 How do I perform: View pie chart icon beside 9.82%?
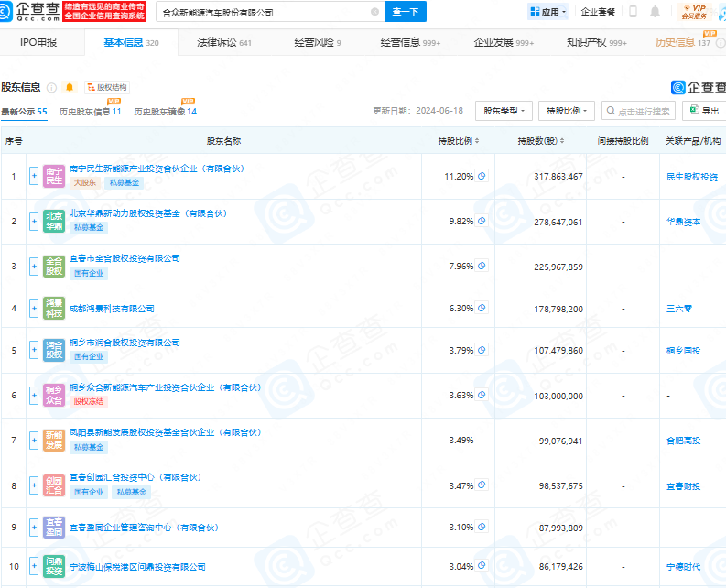[x=482, y=221]
